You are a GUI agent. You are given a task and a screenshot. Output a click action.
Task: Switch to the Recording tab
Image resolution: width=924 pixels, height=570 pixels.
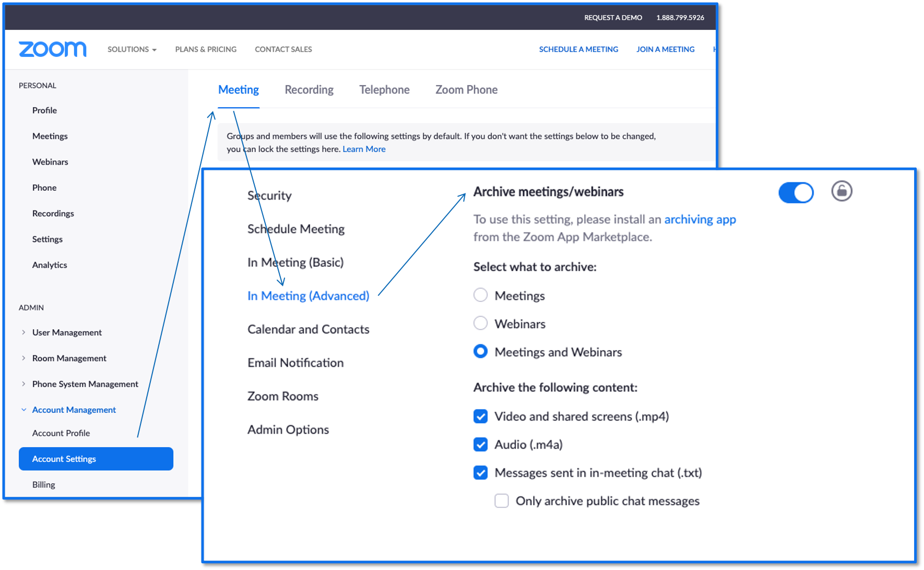(309, 90)
